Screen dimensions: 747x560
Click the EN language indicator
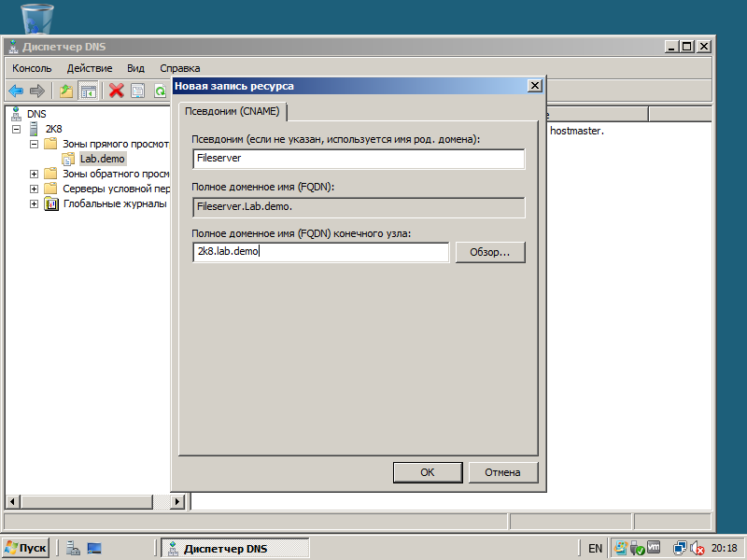(x=595, y=548)
